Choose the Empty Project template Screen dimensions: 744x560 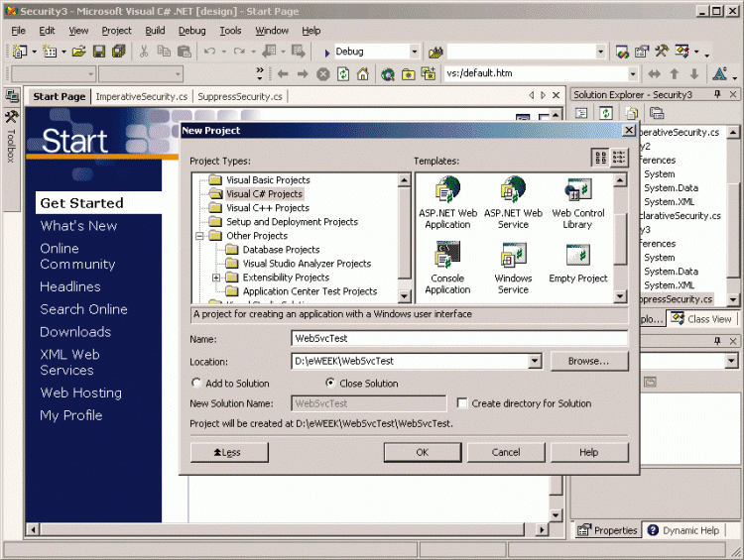tap(577, 264)
